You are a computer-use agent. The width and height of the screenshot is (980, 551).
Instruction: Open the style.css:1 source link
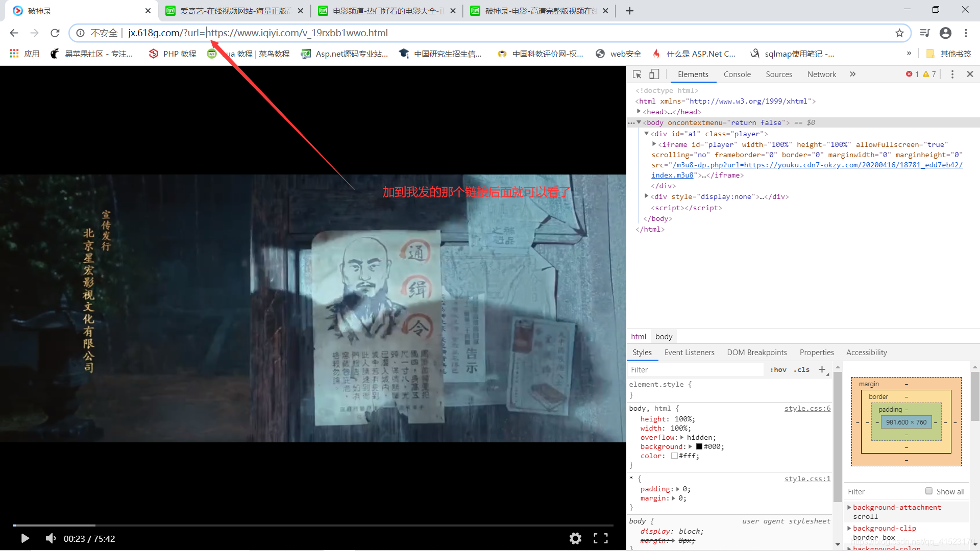(807, 479)
